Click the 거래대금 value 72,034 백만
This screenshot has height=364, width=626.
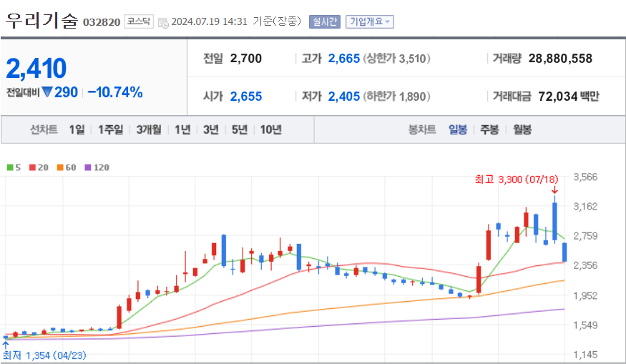[x=569, y=97]
